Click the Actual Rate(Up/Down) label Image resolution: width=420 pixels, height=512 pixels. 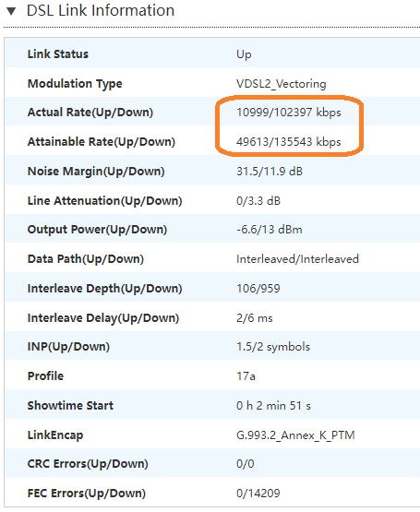pyautogui.click(x=90, y=113)
